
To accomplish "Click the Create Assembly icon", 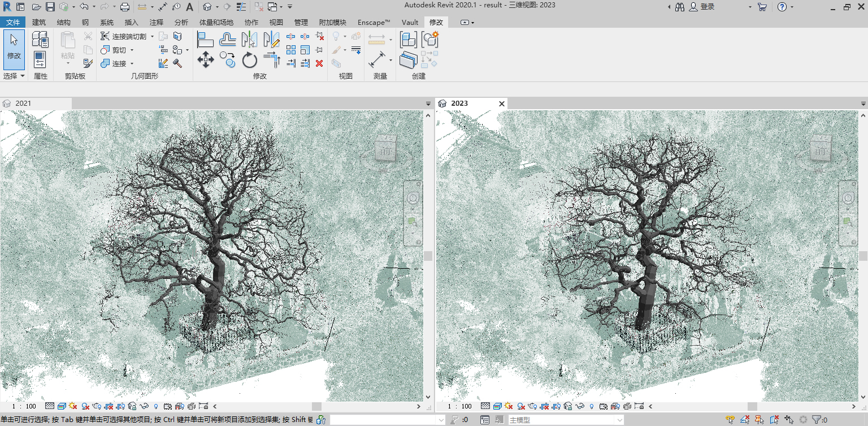I will [409, 40].
